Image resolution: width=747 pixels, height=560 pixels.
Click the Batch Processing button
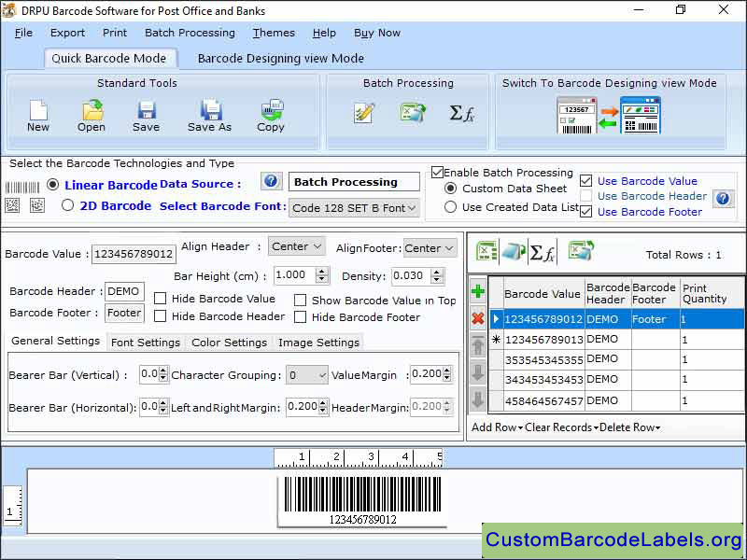353,181
